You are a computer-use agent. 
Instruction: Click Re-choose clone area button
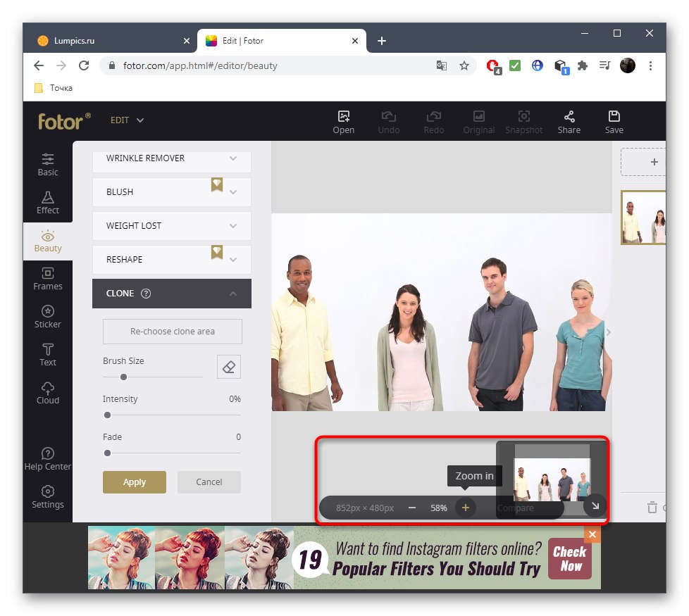pyautogui.click(x=172, y=332)
